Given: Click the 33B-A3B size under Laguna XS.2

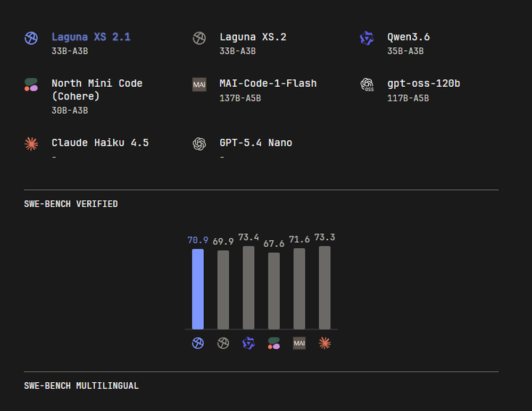Looking at the screenshot, I should 237,51.
